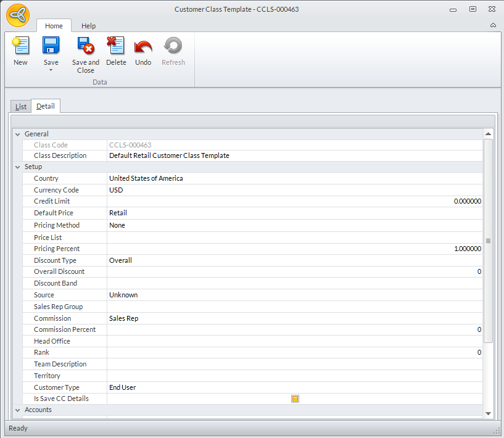Collapse the General section

[x=17, y=134]
